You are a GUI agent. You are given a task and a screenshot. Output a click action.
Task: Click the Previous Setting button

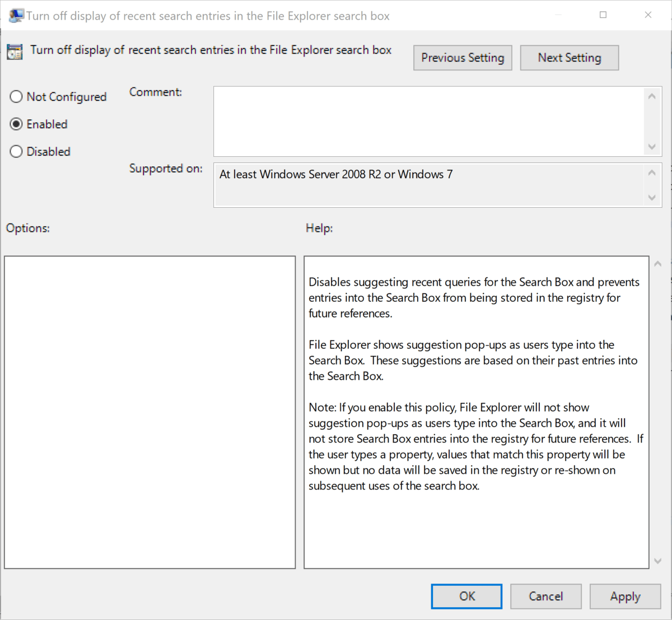click(x=463, y=58)
